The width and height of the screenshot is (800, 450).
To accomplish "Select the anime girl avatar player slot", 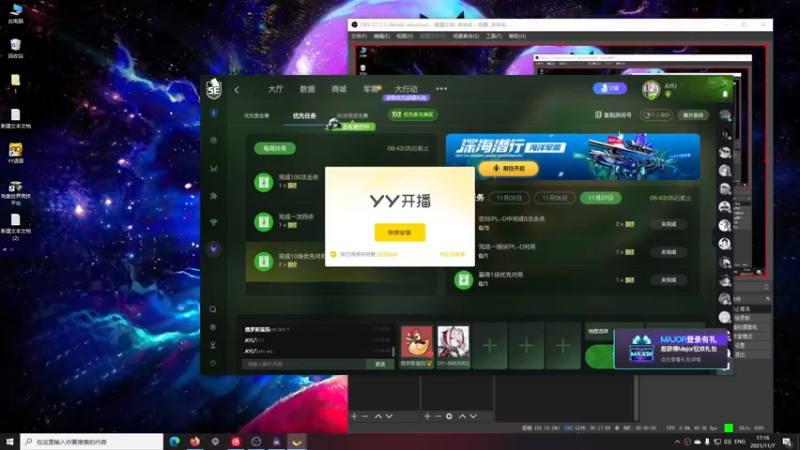I will point(453,346).
